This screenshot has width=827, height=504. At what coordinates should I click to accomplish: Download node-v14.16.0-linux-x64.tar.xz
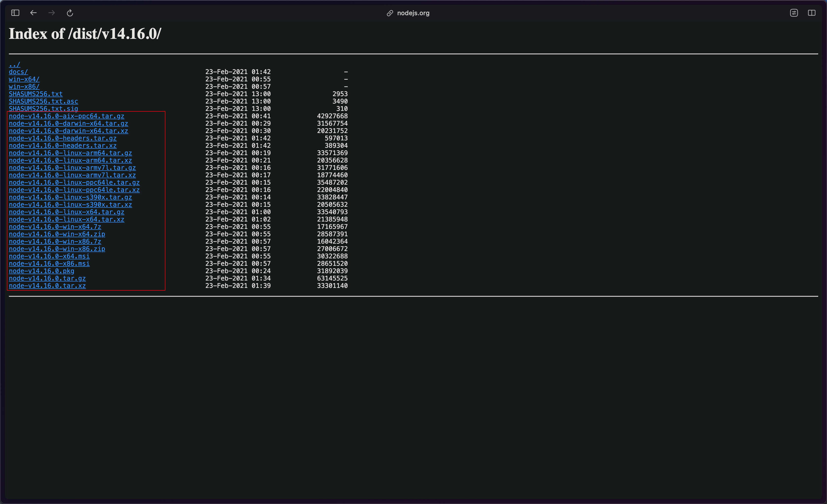coord(66,219)
